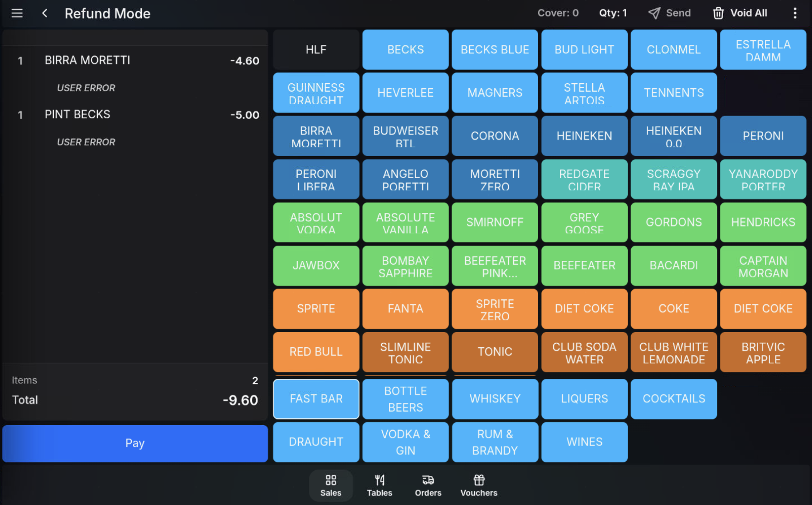Image resolution: width=812 pixels, height=505 pixels.
Task: Open the Orders tab
Action: pos(428,485)
